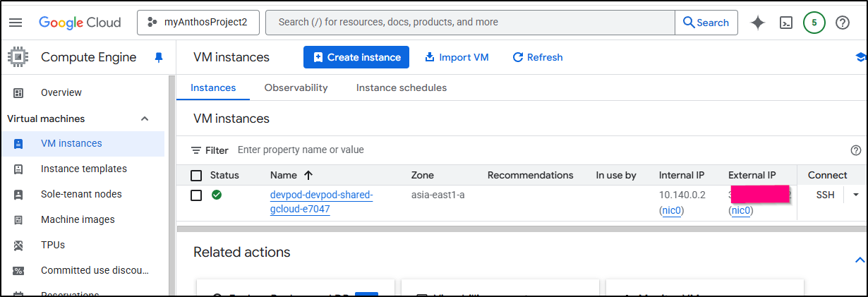868x297 pixels.
Task: Switch to the Instances tab
Action: [x=213, y=87]
